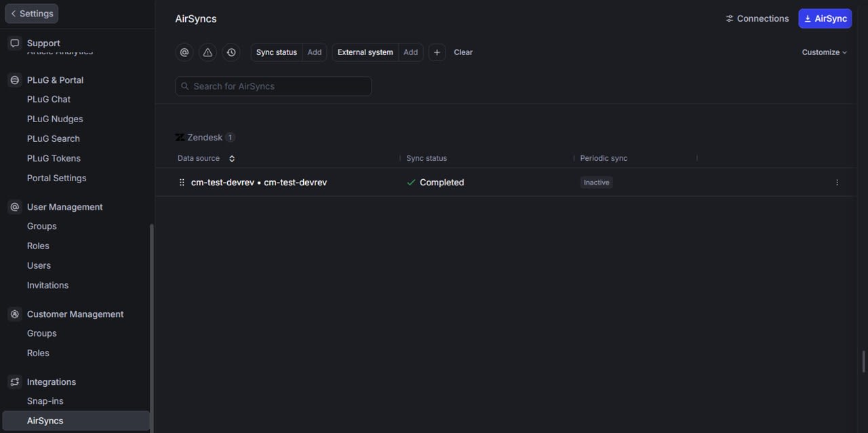Click the Integrations sidebar icon
This screenshot has width=868, height=433.
[15, 382]
